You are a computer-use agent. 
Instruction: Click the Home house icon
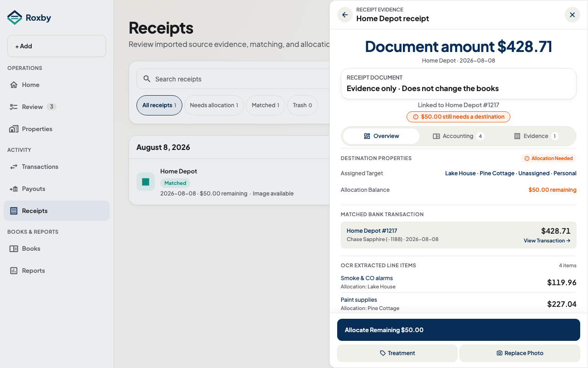[x=14, y=85]
